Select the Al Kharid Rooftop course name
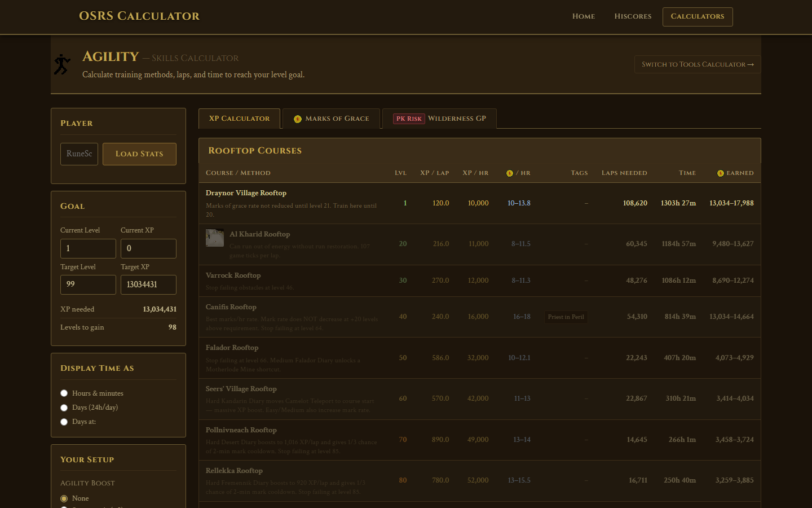Image resolution: width=812 pixels, height=508 pixels. (x=260, y=234)
